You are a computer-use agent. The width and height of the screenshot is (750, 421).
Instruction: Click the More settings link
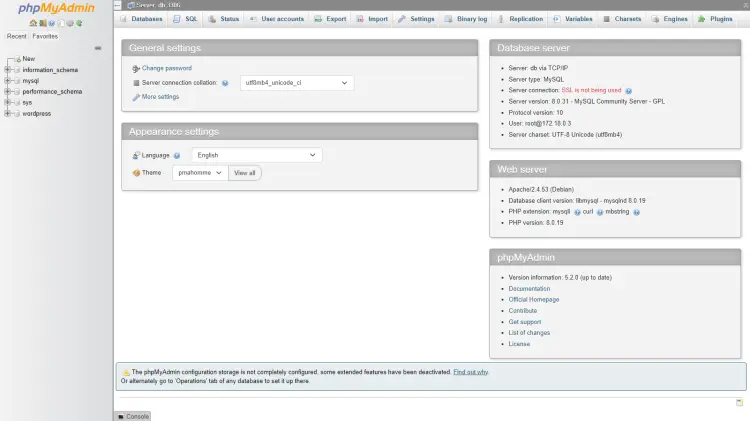coord(160,97)
